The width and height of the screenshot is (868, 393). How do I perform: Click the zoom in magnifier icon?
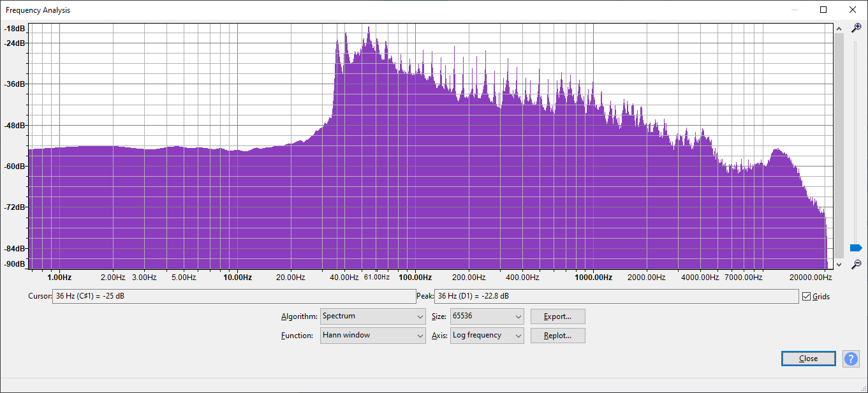pyautogui.click(x=857, y=28)
